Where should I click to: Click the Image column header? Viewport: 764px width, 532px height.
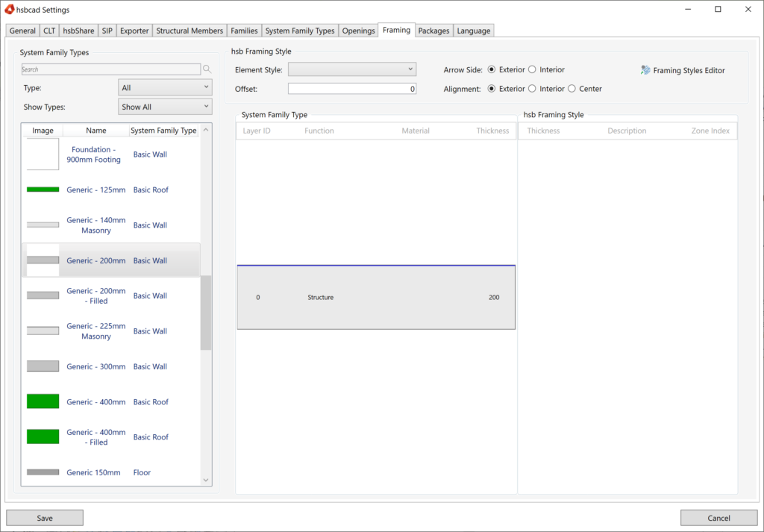(x=43, y=131)
